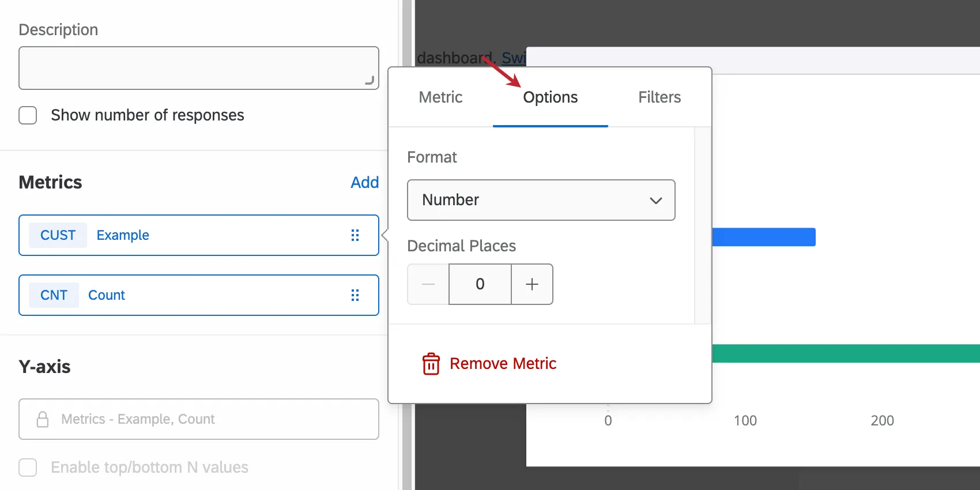Viewport: 980px width, 490px height.
Task: Switch to the Metric tab
Action: pyautogui.click(x=440, y=97)
